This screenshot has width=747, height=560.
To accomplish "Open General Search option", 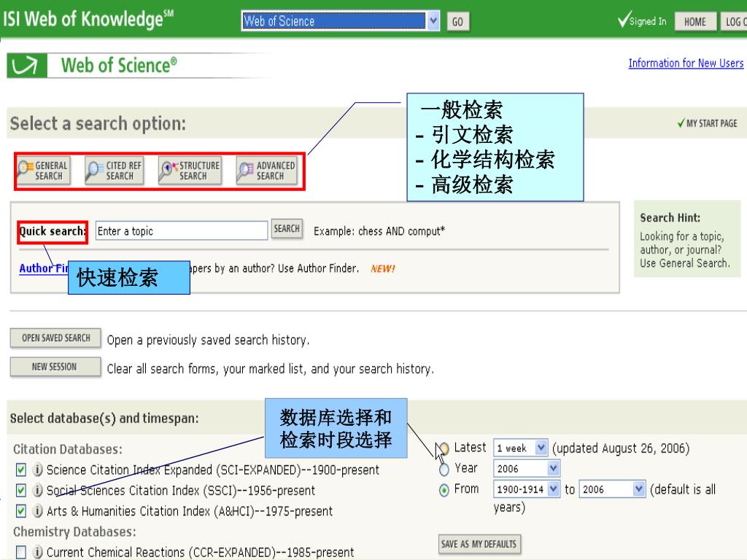I will point(43,171).
